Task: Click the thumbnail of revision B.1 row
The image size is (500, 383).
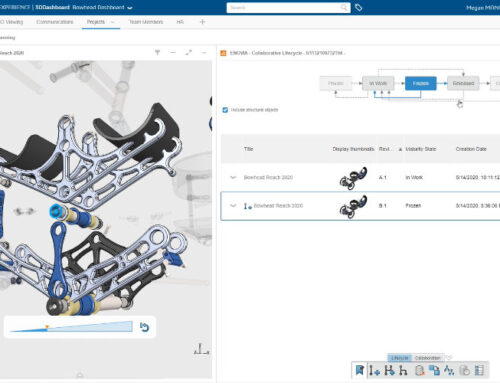Action: (353, 207)
